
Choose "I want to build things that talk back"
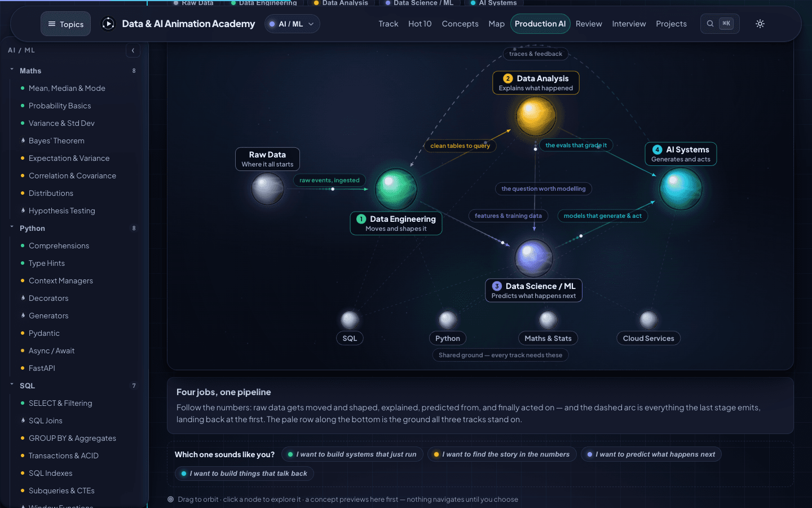coord(244,474)
